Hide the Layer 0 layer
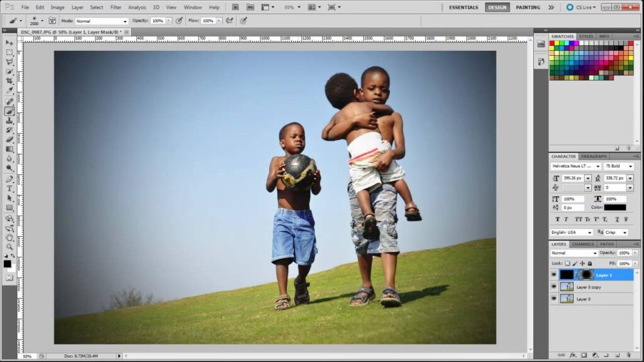 pyautogui.click(x=554, y=299)
